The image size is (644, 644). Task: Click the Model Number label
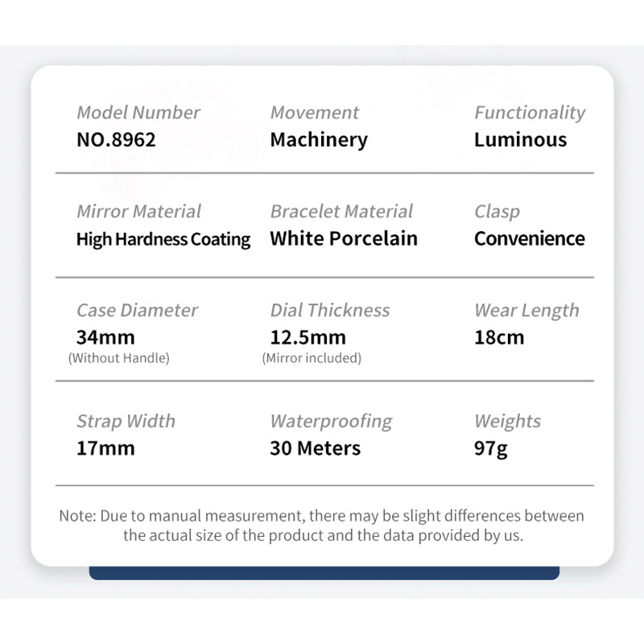pos(138,113)
